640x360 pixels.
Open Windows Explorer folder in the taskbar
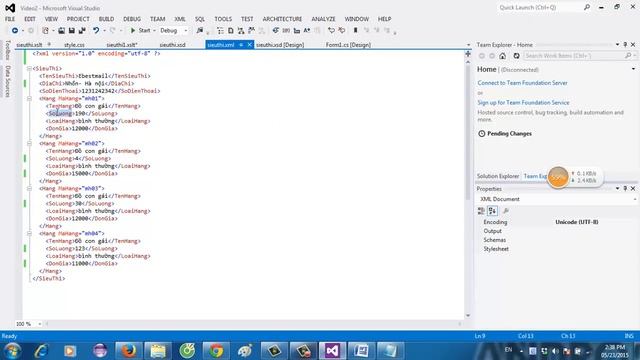tap(158, 351)
